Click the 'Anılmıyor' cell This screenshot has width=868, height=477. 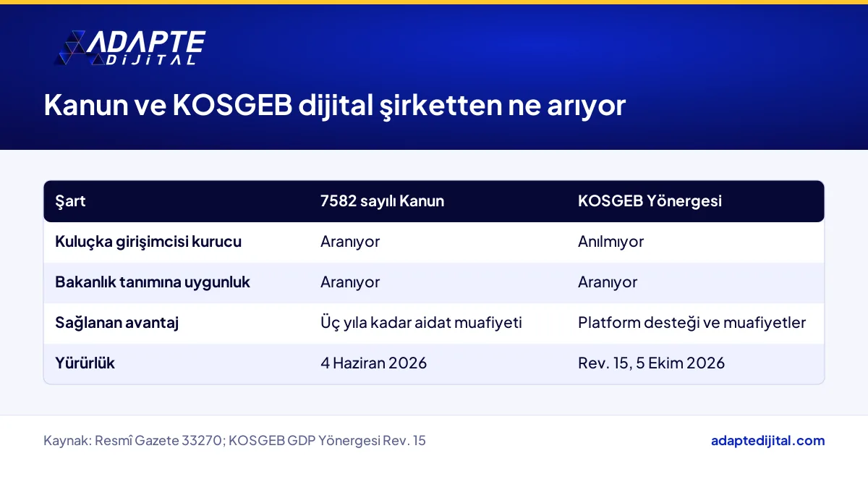(x=610, y=242)
